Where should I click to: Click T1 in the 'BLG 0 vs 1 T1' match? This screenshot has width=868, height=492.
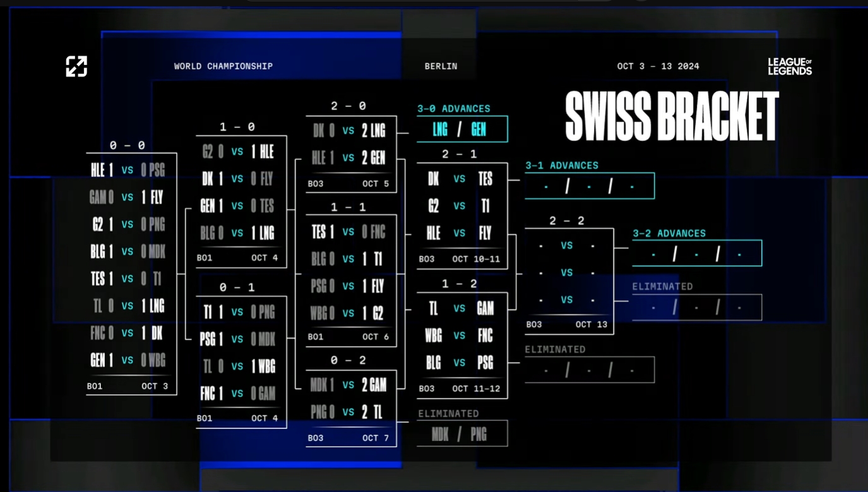point(377,259)
